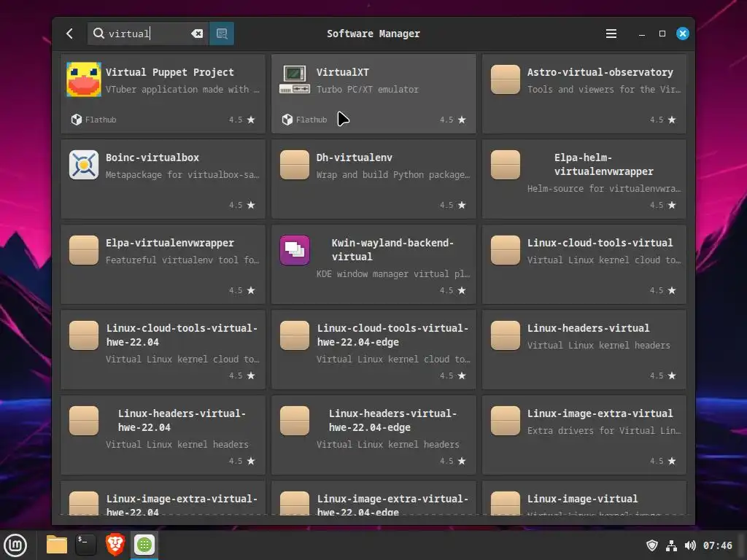Open Terminal from the taskbar
Viewport: 747px width, 560px height.
click(86, 545)
